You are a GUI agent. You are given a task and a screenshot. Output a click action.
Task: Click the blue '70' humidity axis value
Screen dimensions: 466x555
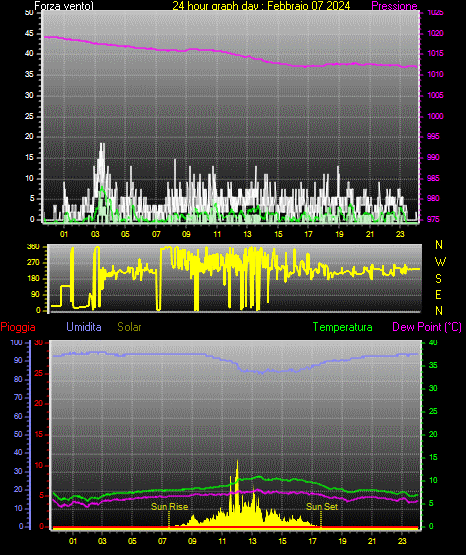pyautogui.click(x=18, y=397)
